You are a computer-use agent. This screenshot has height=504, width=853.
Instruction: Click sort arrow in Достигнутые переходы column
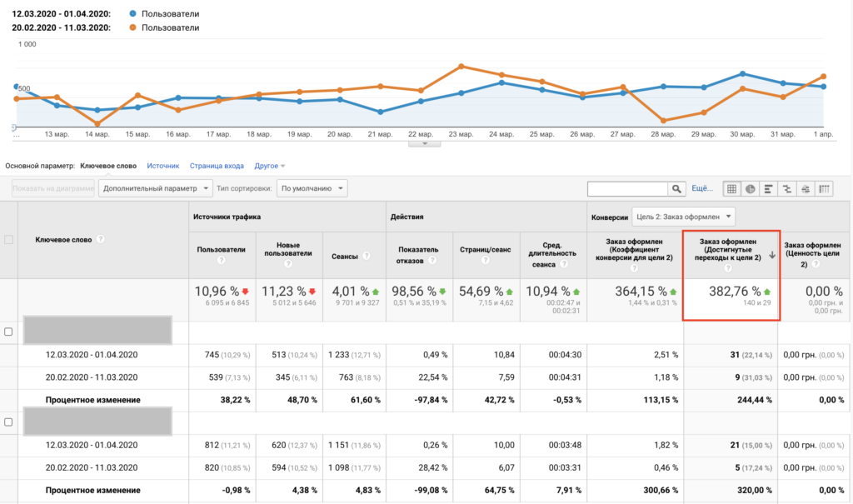point(772,255)
